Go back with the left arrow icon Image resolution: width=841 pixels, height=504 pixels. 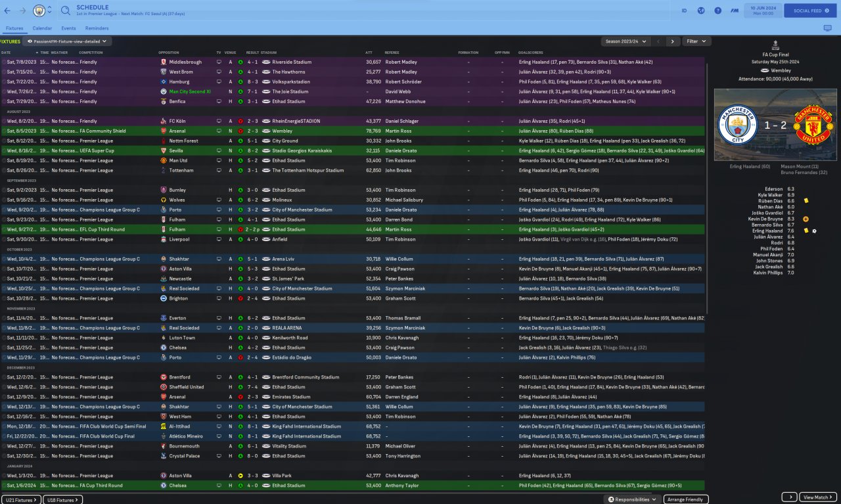coord(9,11)
